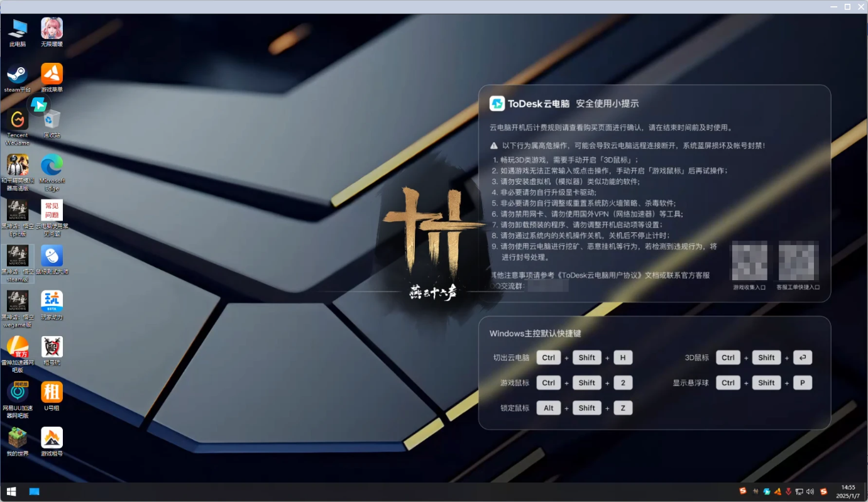Click the red download arrows tray icon
The height and width of the screenshot is (502, 868).
point(788,491)
